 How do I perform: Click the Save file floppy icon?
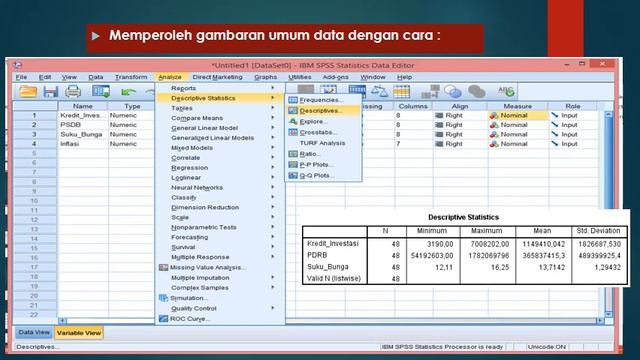(51, 91)
